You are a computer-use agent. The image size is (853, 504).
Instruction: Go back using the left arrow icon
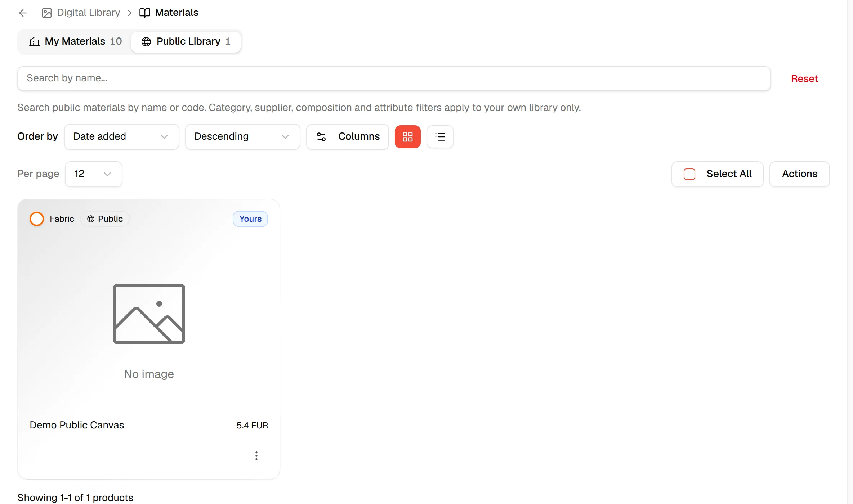[23, 13]
